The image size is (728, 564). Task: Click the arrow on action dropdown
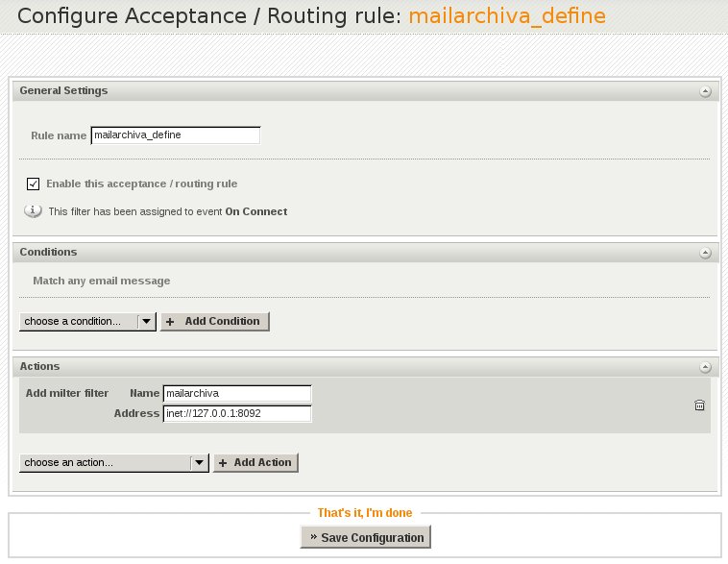click(199, 463)
